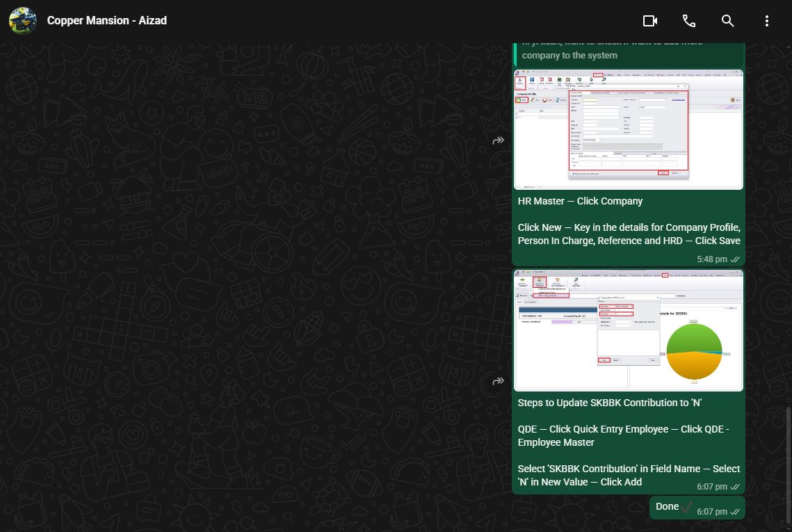
Task: Click the chat scrollbar thumb
Action: (789, 465)
